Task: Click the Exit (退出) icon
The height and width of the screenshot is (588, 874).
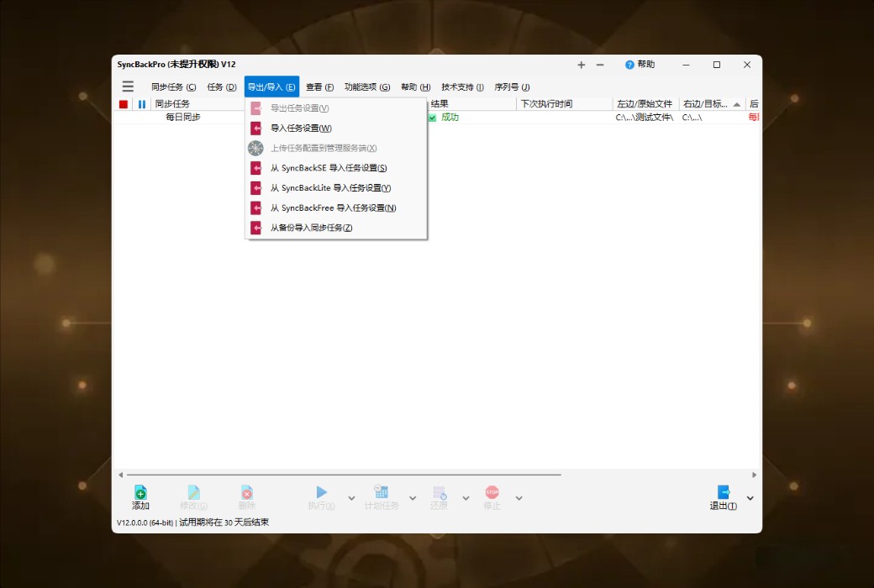Action: pyautogui.click(x=722, y=494)
